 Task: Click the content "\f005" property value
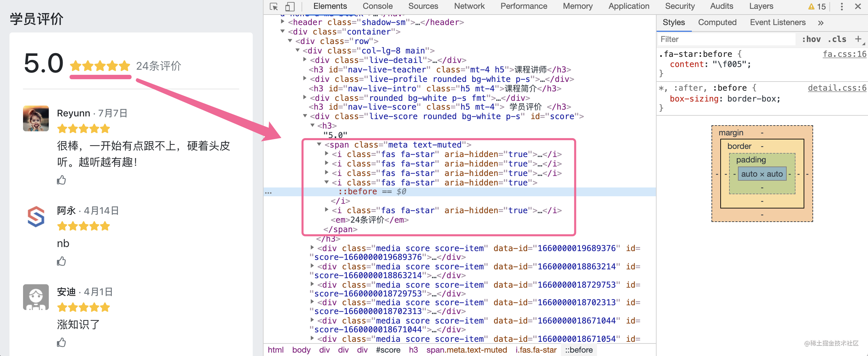coord(731,64)
